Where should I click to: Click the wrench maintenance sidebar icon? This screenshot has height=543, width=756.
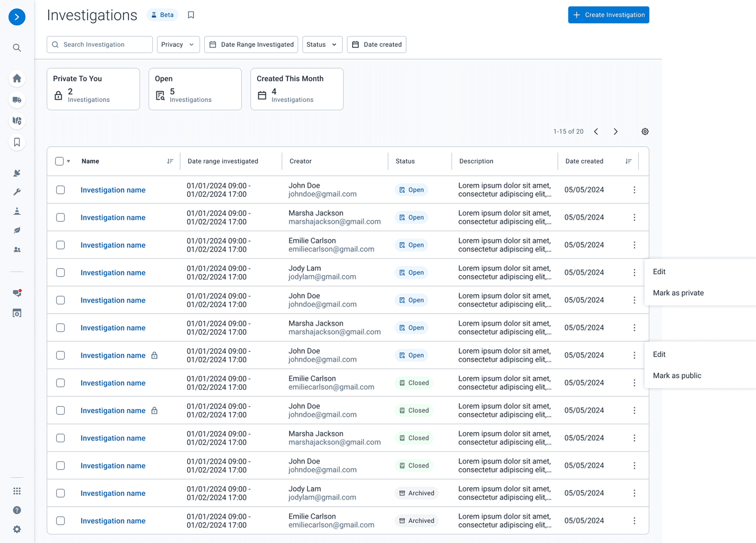tap(17, 192)
